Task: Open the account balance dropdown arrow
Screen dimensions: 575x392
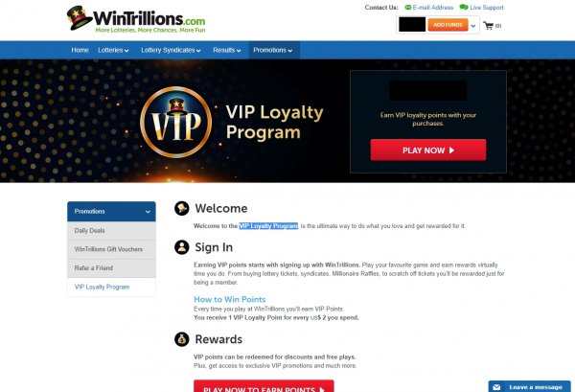Action: [473, 26]
